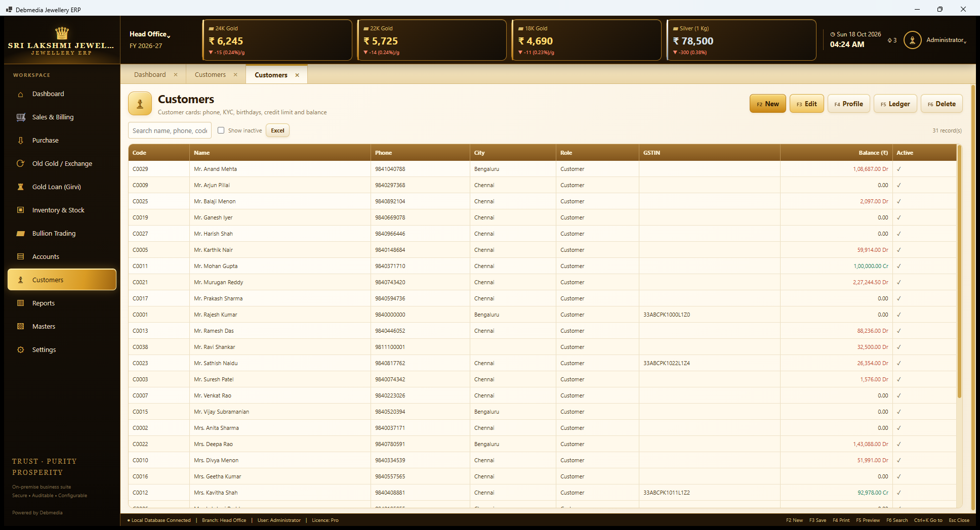Viewport: 980px width, 530px height.
Task: Click the Old Gold / Exchange icon
Action: [x=21, y=164]
